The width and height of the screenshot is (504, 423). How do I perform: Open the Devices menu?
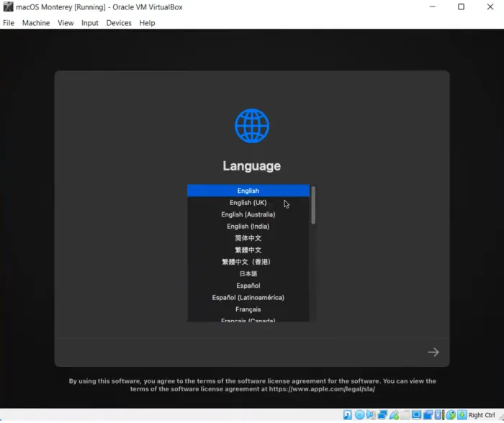[119, 23]
